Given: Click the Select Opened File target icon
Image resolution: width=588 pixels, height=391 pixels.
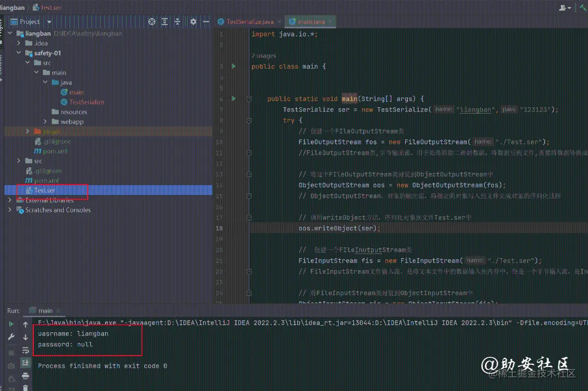Looking at the screenshot, I should tap(152, 22).
